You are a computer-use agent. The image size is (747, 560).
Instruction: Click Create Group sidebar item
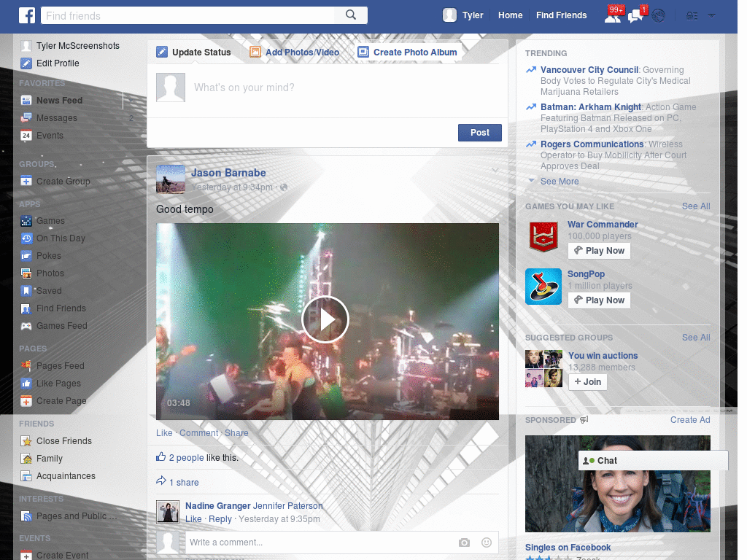coord(63,182)
